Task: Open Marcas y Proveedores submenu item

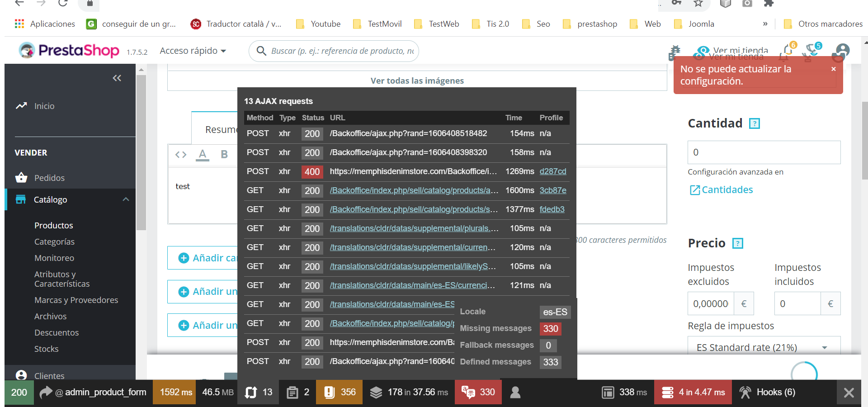Action: [76, 300]
